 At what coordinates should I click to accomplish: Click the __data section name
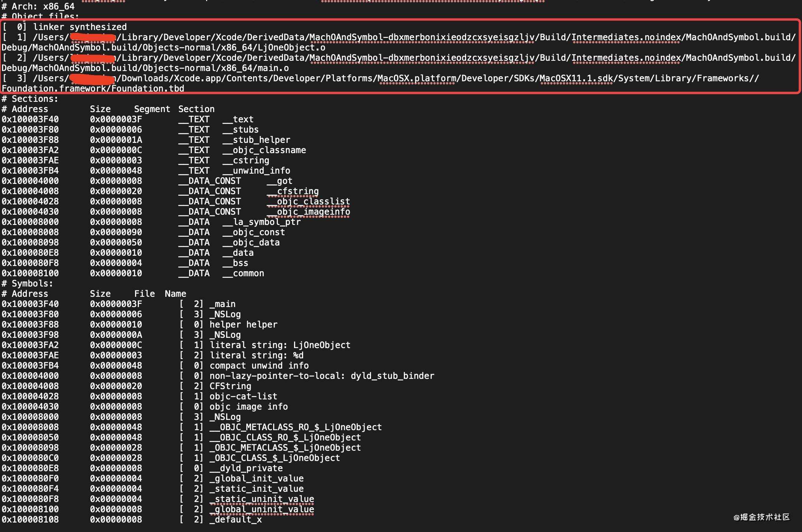click(238, 253)
